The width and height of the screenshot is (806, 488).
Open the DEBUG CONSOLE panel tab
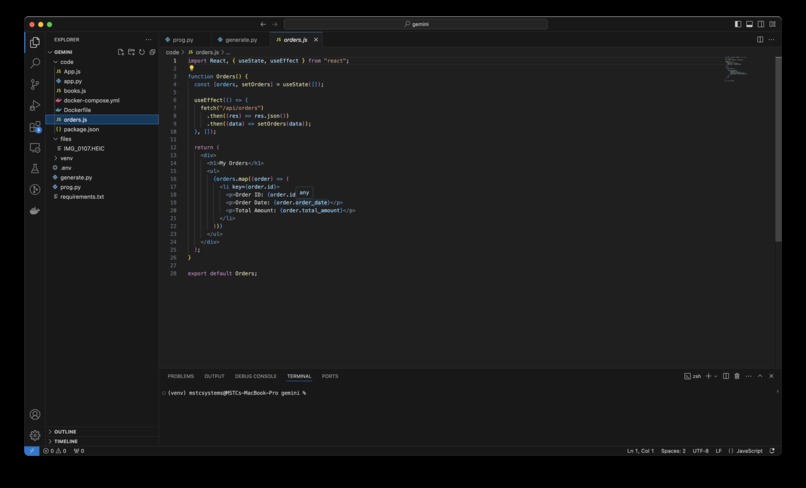pyautogui.click(x=255, y=376)
